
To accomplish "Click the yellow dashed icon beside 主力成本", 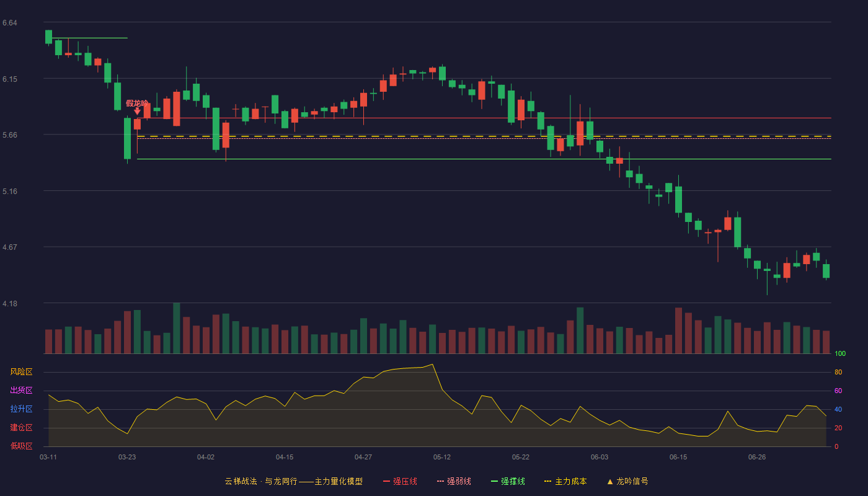I will [x=547, y=481].
